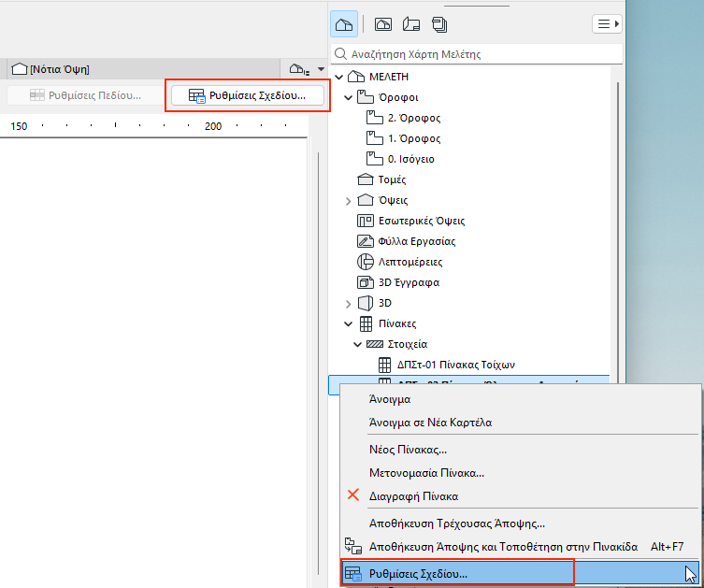This screenshot has height=588, width=704.
Task: Click the 1. Όροφος floor plan icon
Action: coord(375,137)
